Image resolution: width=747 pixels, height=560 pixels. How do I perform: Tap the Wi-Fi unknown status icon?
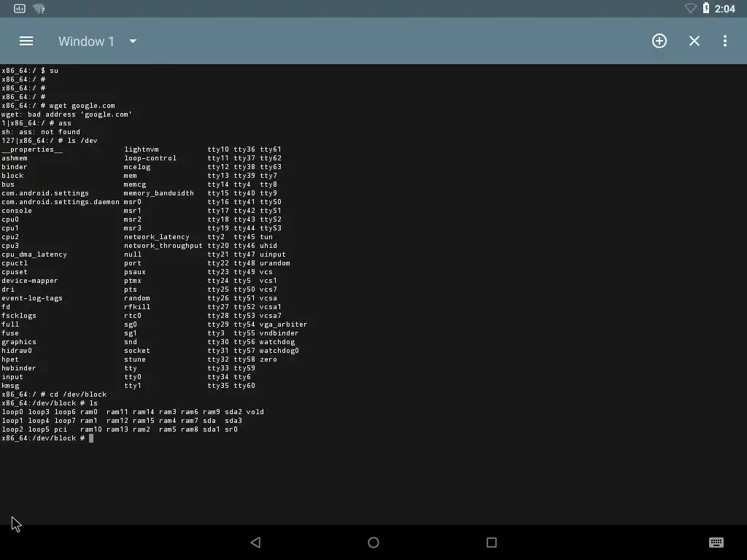pos(39,9)
